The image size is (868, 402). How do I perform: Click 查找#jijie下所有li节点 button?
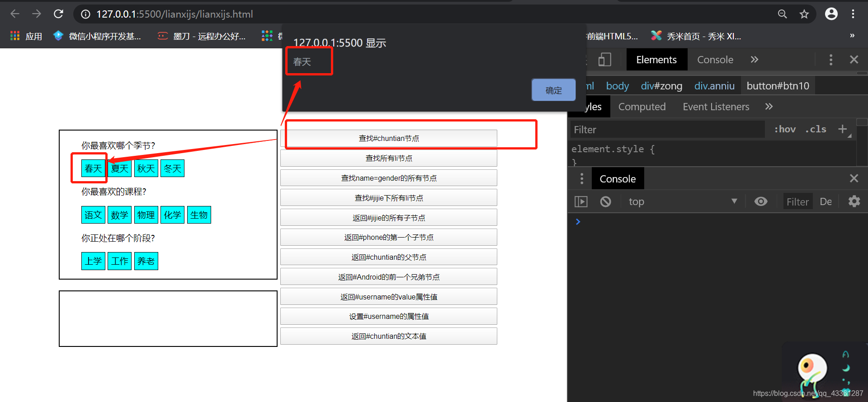tap(389, 198)
